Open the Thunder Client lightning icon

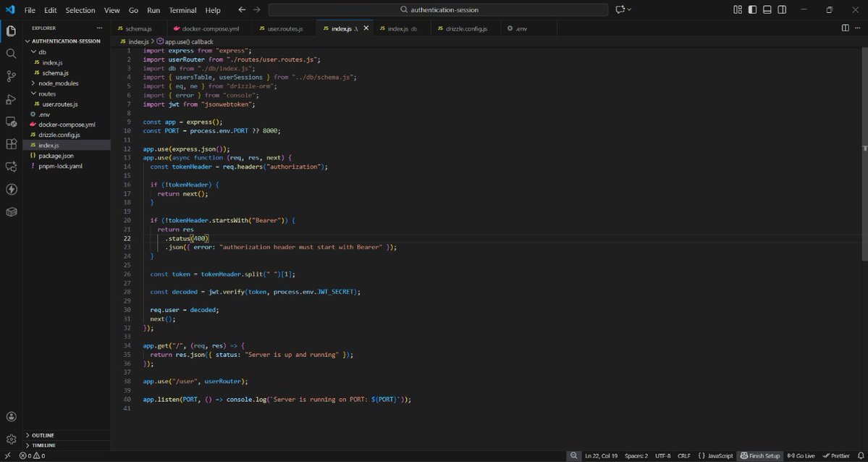11,189
